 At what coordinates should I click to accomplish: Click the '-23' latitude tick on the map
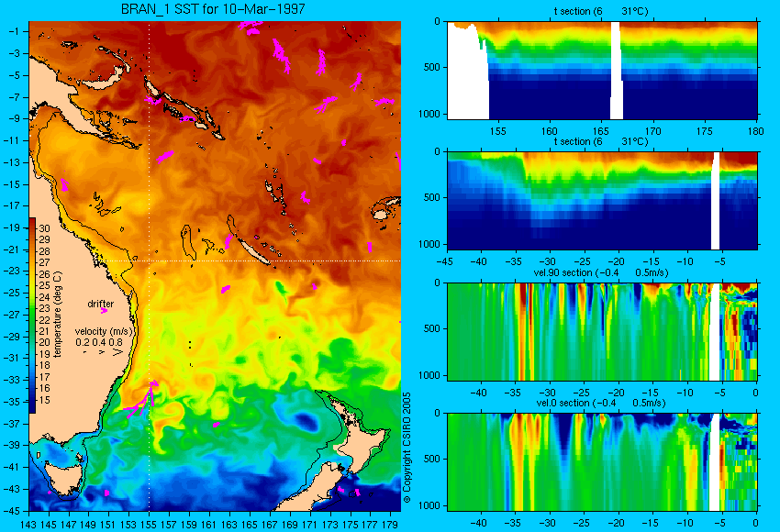pyautogui.click(x=12, y=271)
